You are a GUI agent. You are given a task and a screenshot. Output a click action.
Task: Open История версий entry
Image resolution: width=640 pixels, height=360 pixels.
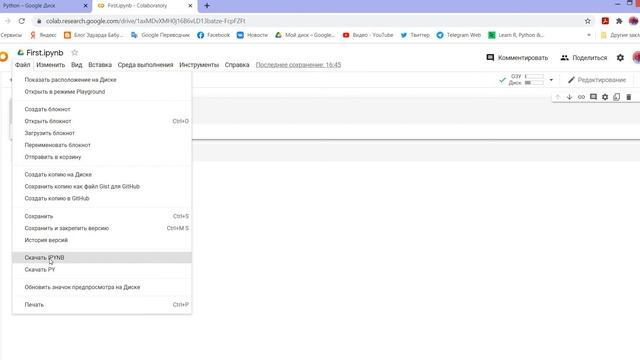[x=102, y=240]
